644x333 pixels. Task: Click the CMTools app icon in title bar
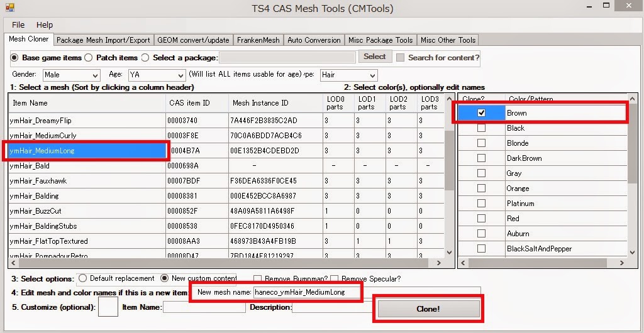click(10, 7)
